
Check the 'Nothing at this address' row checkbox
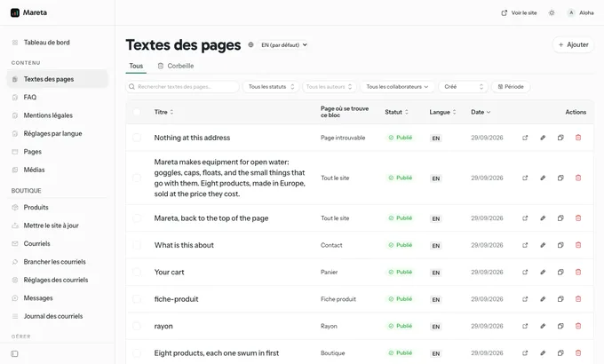click(x=137, y=138)
